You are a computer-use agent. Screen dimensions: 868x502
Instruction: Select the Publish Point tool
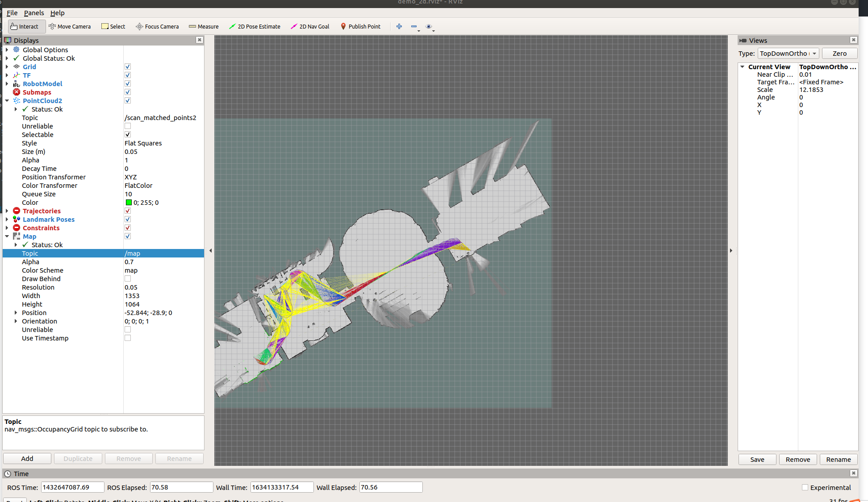[360, 26]
